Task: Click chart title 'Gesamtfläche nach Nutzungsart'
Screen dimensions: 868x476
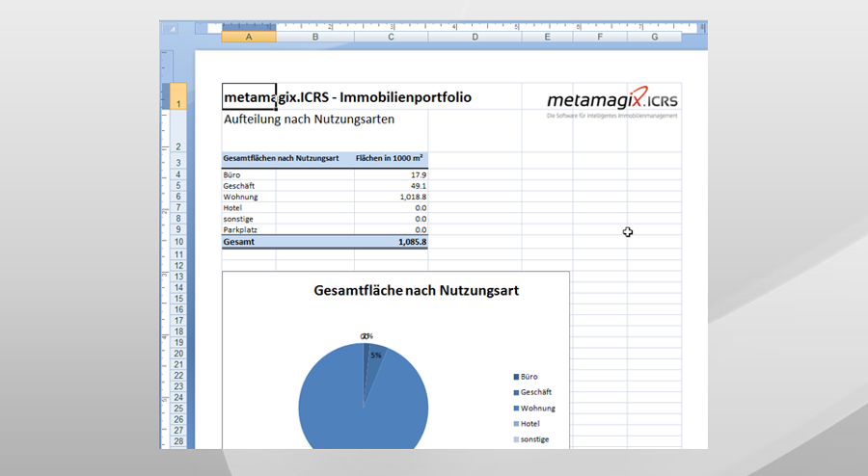Action: [x=417, y=291]
